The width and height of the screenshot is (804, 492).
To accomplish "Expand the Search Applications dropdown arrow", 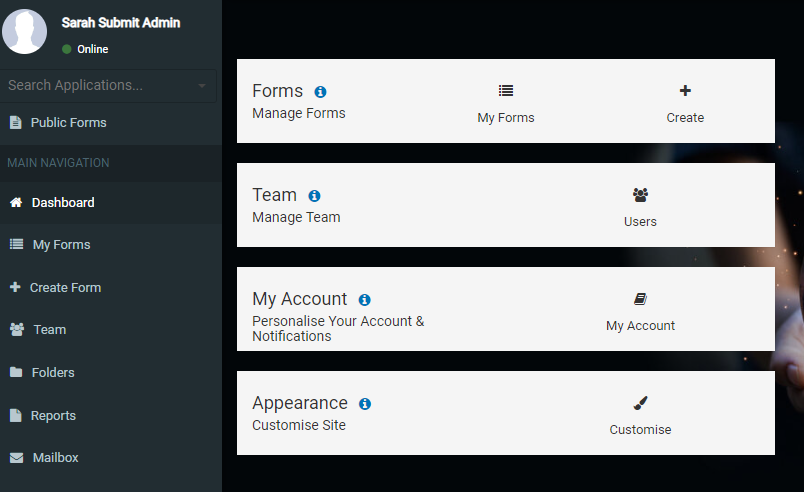I will pos(202,86).
